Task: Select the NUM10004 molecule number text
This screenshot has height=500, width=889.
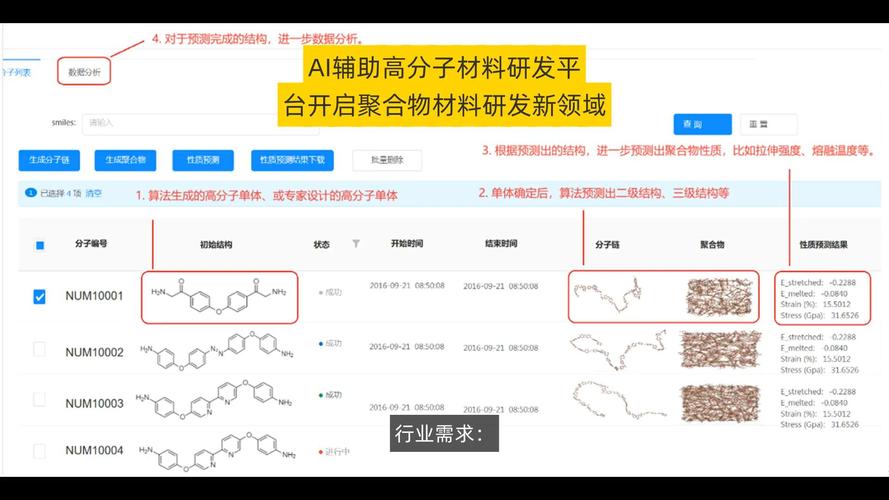Action: [x=94, y=450]
